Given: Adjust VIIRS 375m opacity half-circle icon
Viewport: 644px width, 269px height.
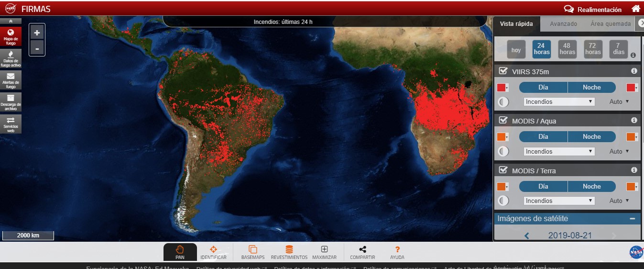Looking at the screenshot, I should coord(503,101).
